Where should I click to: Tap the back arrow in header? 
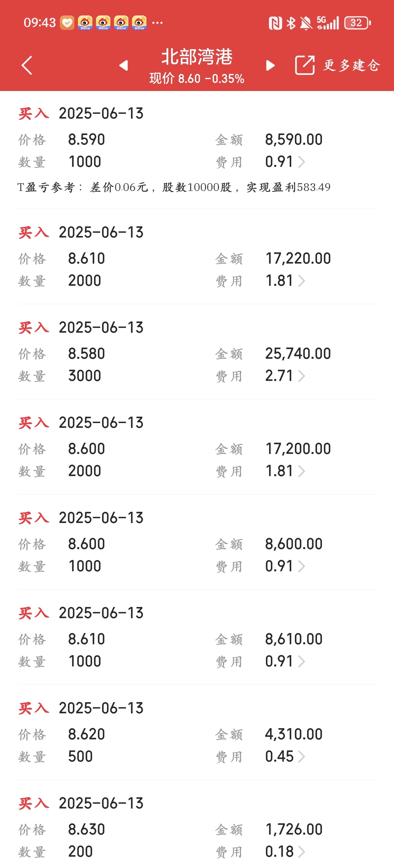click(27, 65)
